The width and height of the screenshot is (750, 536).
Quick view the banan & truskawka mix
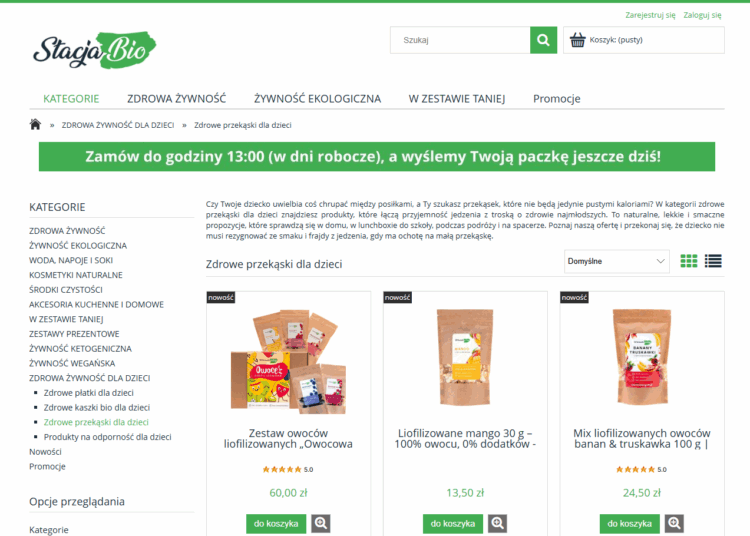click(x=674, y=524)
